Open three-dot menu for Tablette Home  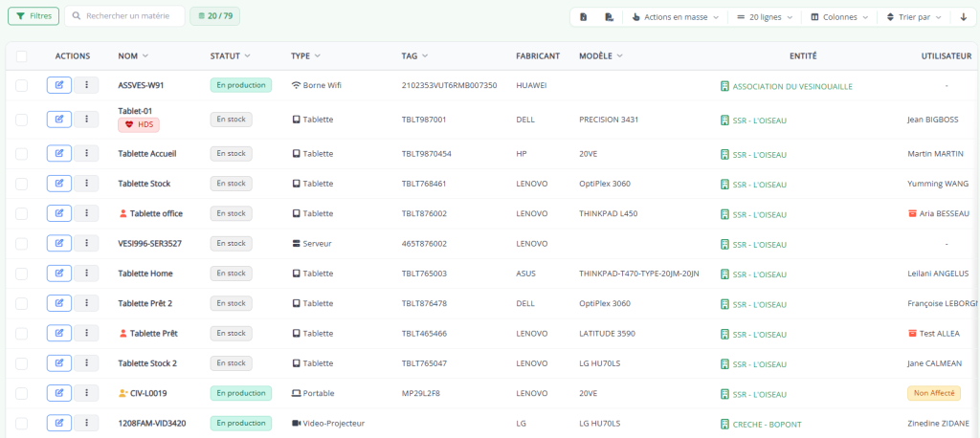(x=86, y=274)
